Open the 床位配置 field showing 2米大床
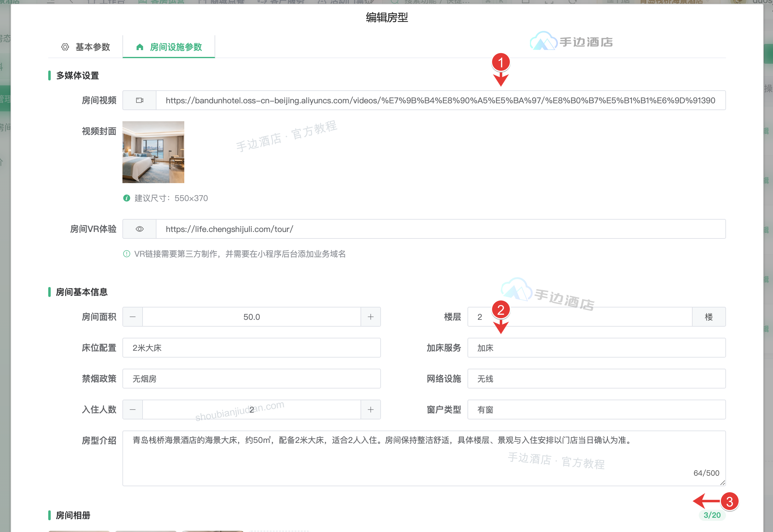Screen dimensions: 773x532 coord(252,348)
